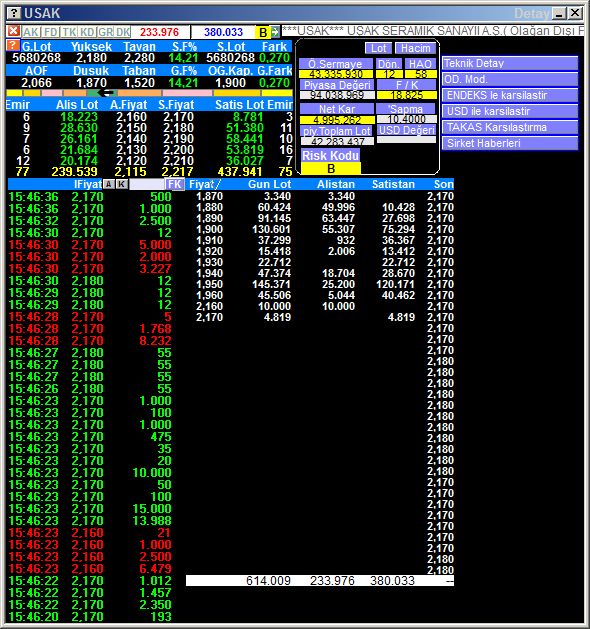Open Teknik Detay
The width and height of the screenshot is (590, 629).
(510, 63)
